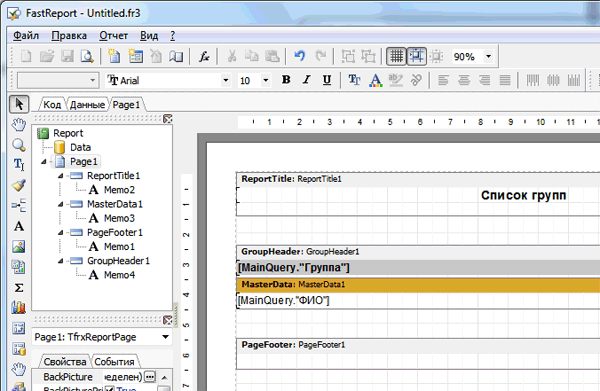Click the Highlight conditions icon
Viewport: 600px width, 391px height.
[x=395, y=80]
